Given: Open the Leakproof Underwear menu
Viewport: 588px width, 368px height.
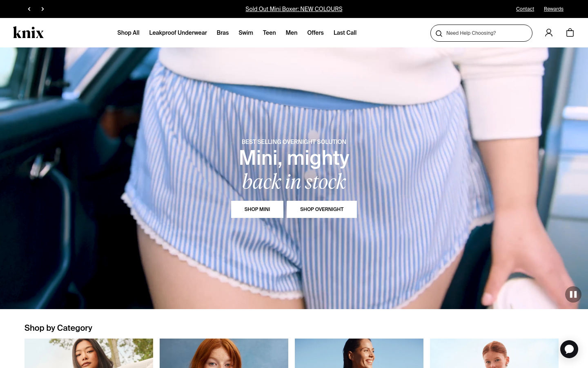Looking at the screenshot, I should [x=178, y=33].
